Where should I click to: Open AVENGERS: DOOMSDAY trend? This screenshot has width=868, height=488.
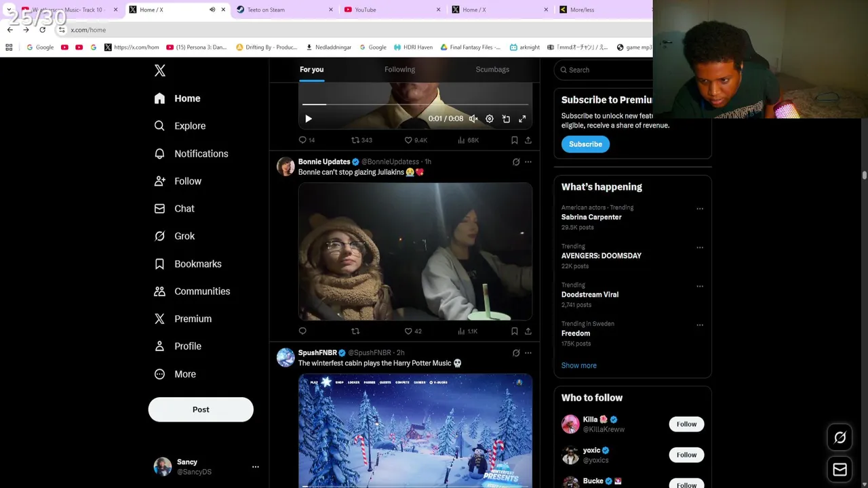tap(601, 256)
